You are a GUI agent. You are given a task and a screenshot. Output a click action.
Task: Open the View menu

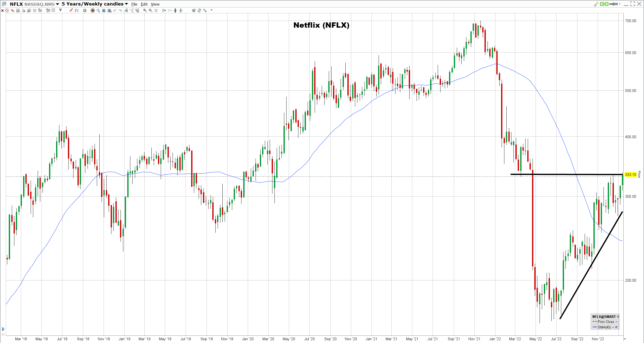(x=155, y=4)
